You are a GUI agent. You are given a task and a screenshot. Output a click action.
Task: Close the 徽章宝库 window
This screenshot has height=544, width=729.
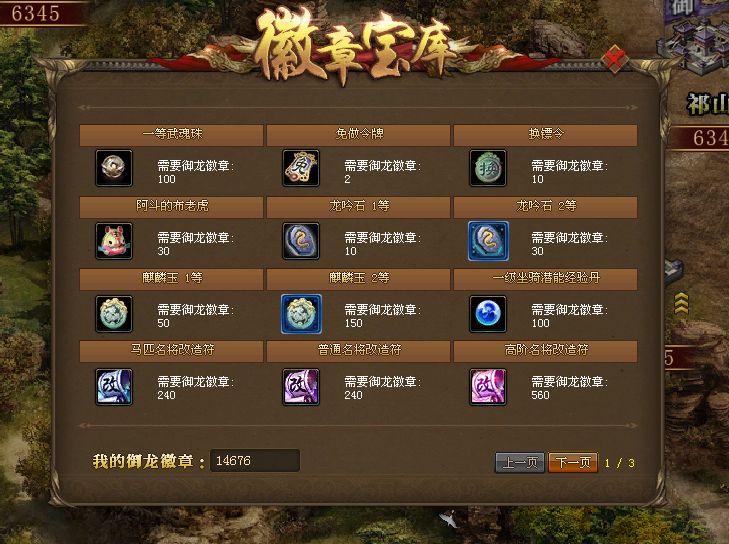tap(615, 59)
